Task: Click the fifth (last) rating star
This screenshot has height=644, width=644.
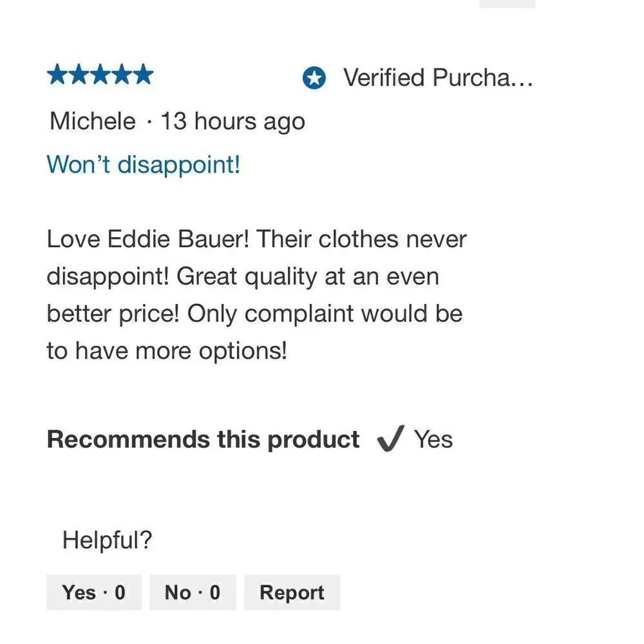Action: coord(143,75)
